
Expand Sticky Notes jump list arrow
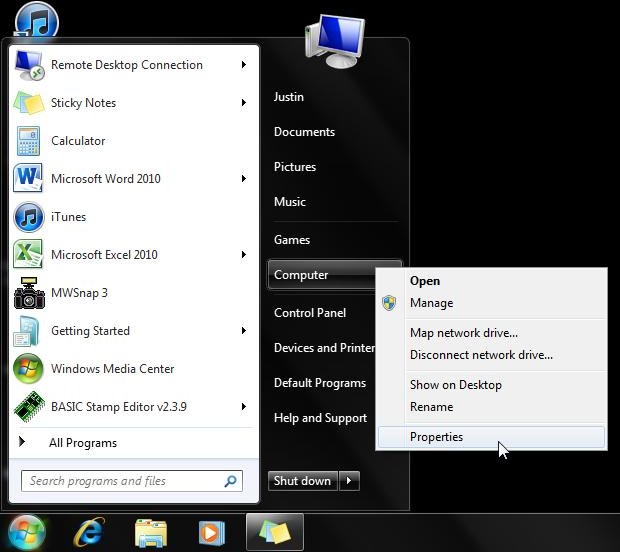244,103
